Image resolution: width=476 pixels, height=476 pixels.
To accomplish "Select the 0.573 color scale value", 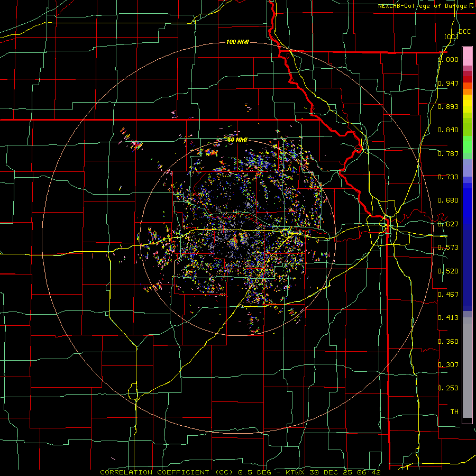I will pyautogui.click(x=448, y=248).
